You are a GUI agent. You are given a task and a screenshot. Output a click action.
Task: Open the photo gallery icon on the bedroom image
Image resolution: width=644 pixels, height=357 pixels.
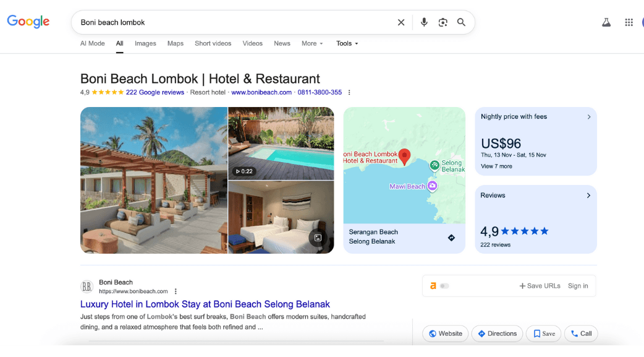(318, 238)
